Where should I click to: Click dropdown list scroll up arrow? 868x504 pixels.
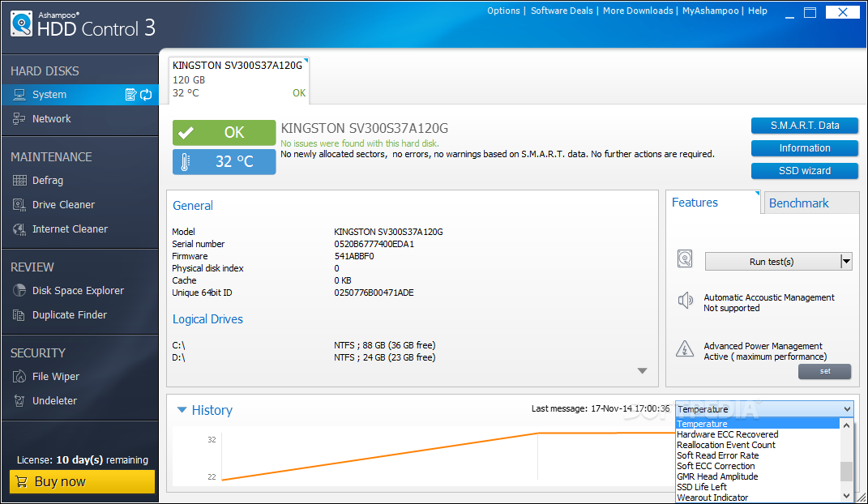point(846,425)
